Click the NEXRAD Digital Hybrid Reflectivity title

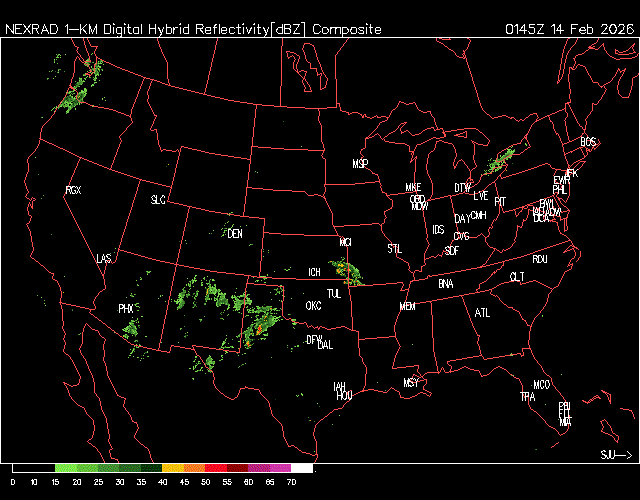point(194,30)
